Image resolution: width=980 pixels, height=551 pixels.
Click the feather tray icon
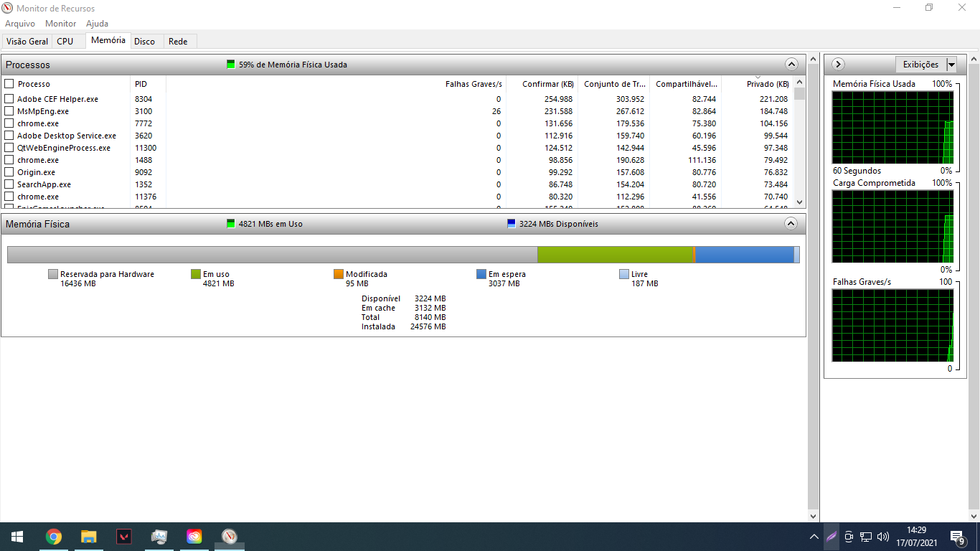(831, 537)
